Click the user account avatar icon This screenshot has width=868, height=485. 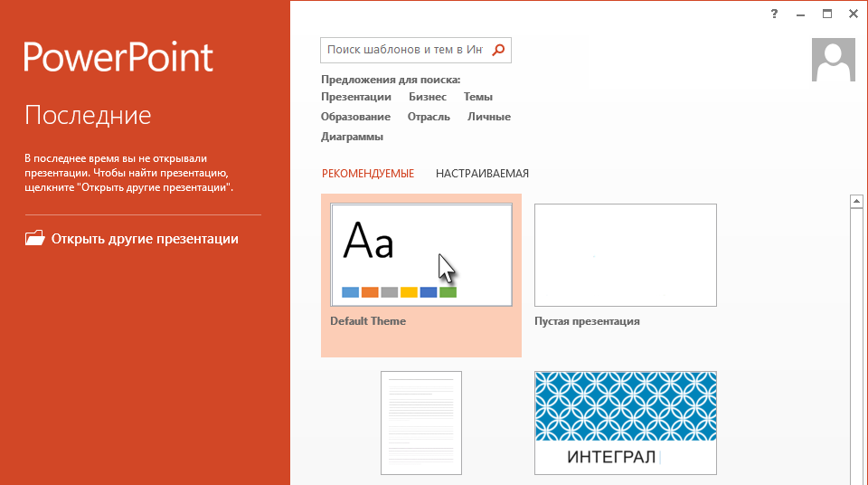tap(833, 60)
